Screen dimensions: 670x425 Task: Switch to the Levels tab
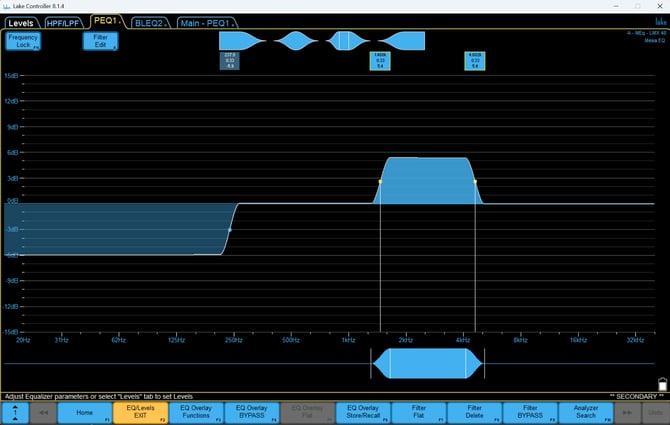tap(21, 21)
